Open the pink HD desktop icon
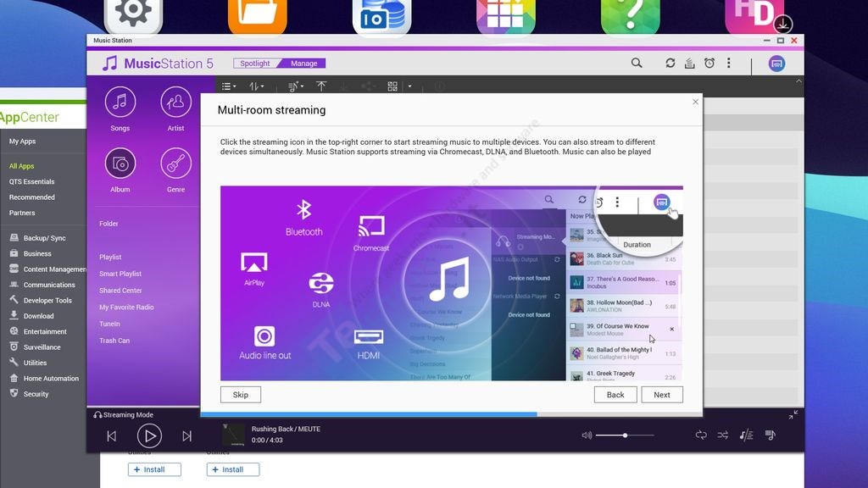868x488 pixels. click(754, 17)
